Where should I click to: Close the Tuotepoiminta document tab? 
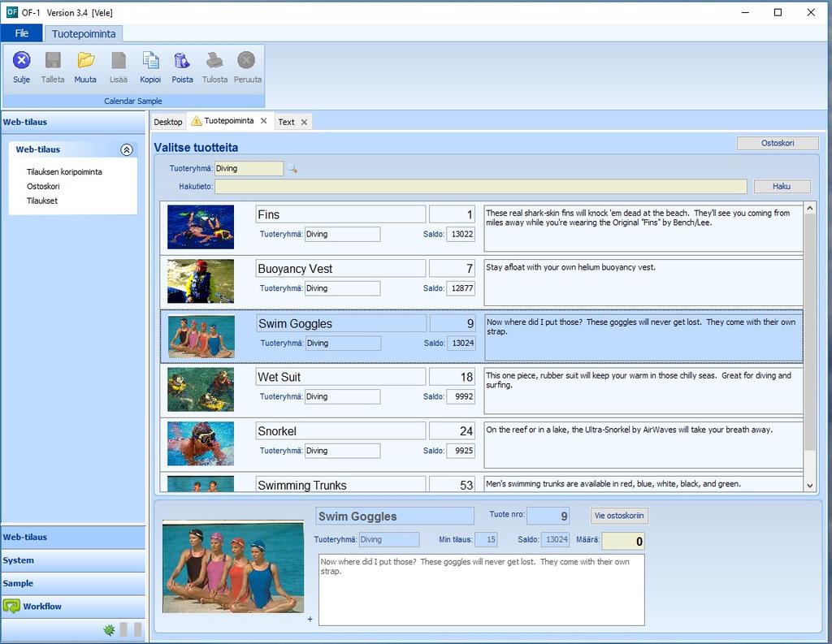point(263,121)
